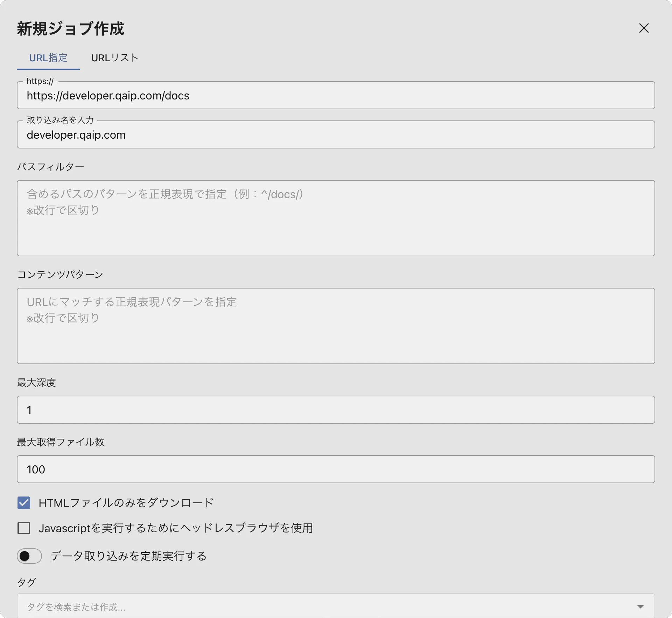Enable the headless browser Javascript checkbox
Screen dimensions: 672x618
click(24, 528)
